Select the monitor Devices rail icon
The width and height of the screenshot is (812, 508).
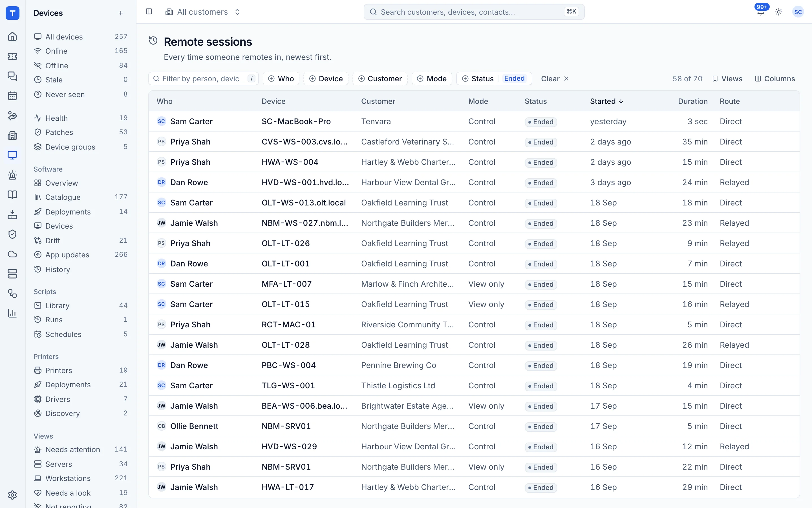pos(12,155)
